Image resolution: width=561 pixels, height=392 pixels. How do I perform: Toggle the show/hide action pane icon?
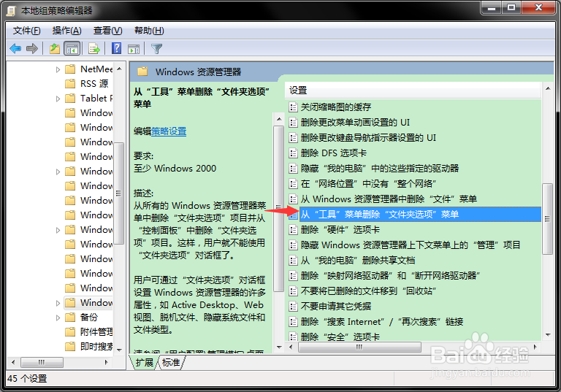pos(134,49)
